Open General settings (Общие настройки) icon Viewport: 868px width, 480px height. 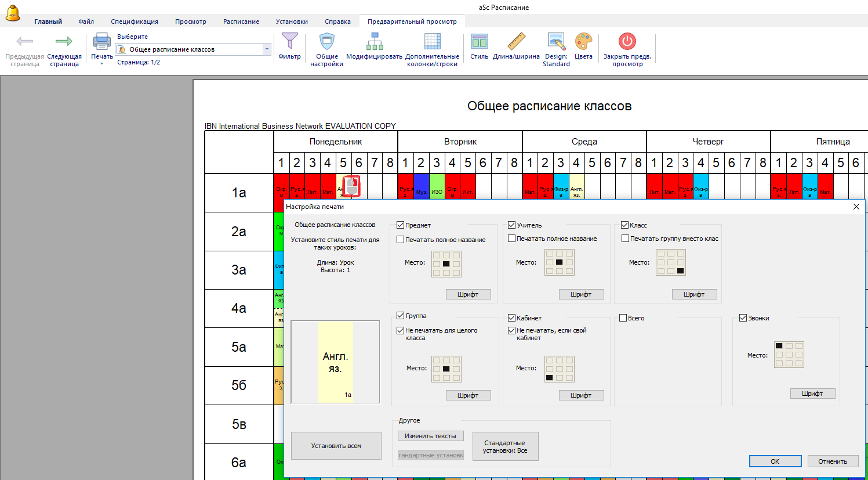pos(327,42)
